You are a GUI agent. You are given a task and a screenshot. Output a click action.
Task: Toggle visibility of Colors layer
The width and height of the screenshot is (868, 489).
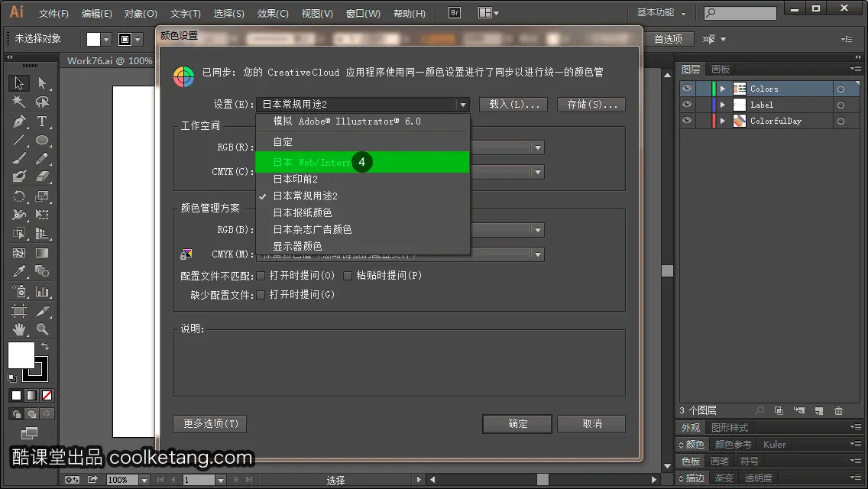687,89
